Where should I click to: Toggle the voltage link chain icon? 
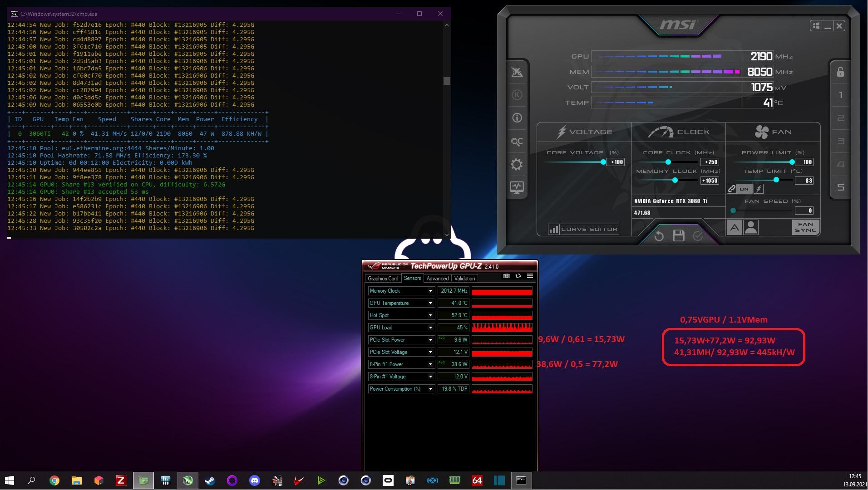pyautogui.click(x=732, y=189)
